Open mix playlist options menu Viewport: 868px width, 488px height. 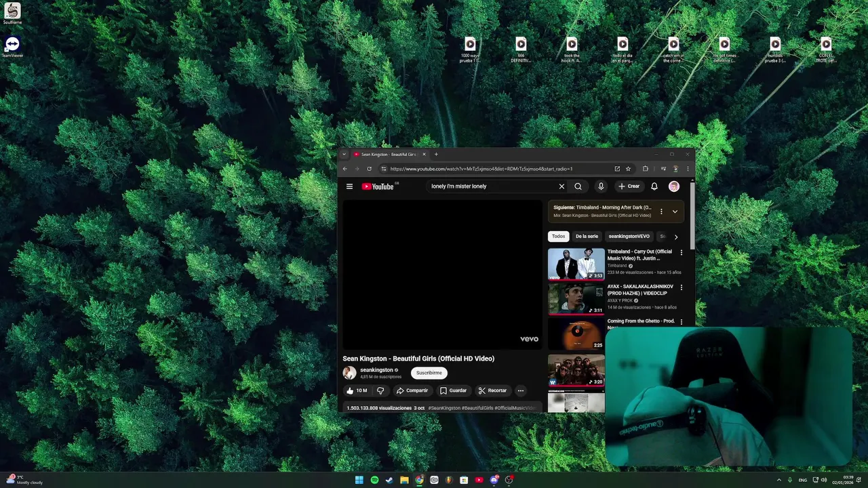[x=661, y=211]
